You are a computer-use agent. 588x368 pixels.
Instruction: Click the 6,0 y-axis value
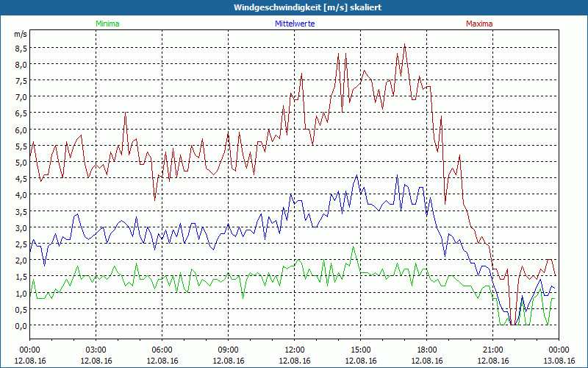click(x=21, y=130)
